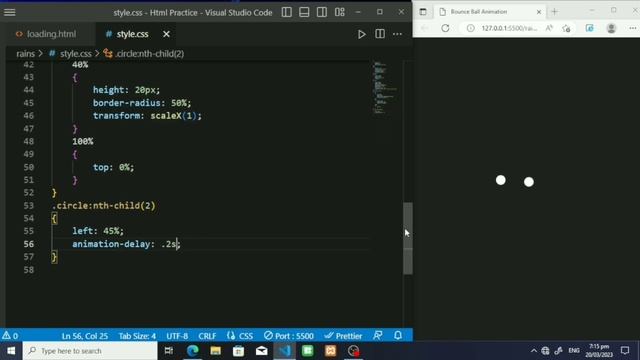
Task: Toggle primary side bar layout icon
Action: tap(287, 12)
